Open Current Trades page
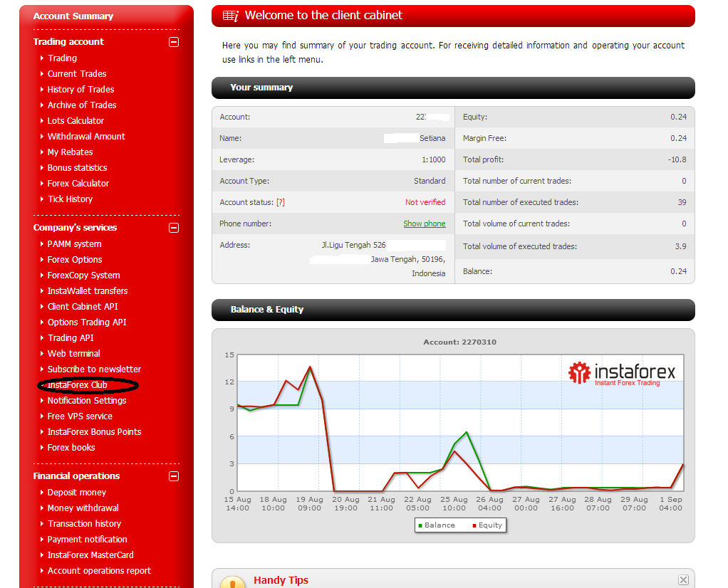The width and height of the screenshot is (728, 588). point(77,74)
